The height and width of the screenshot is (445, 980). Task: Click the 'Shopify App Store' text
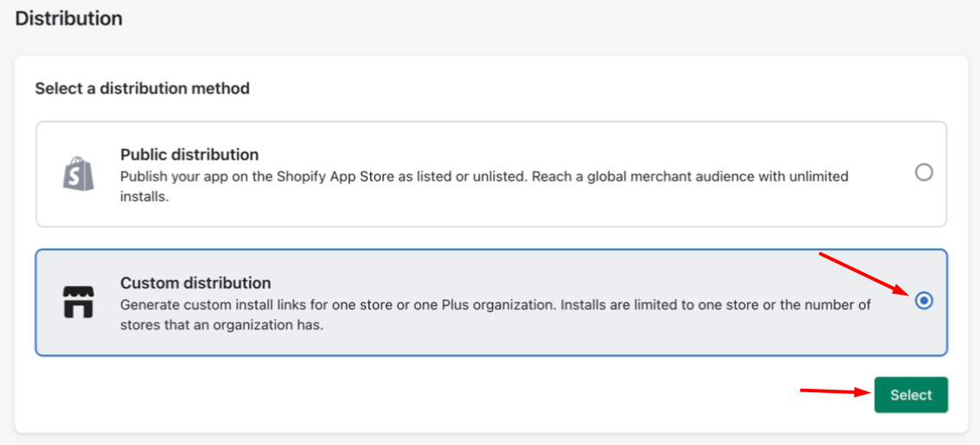pos(325,176)
